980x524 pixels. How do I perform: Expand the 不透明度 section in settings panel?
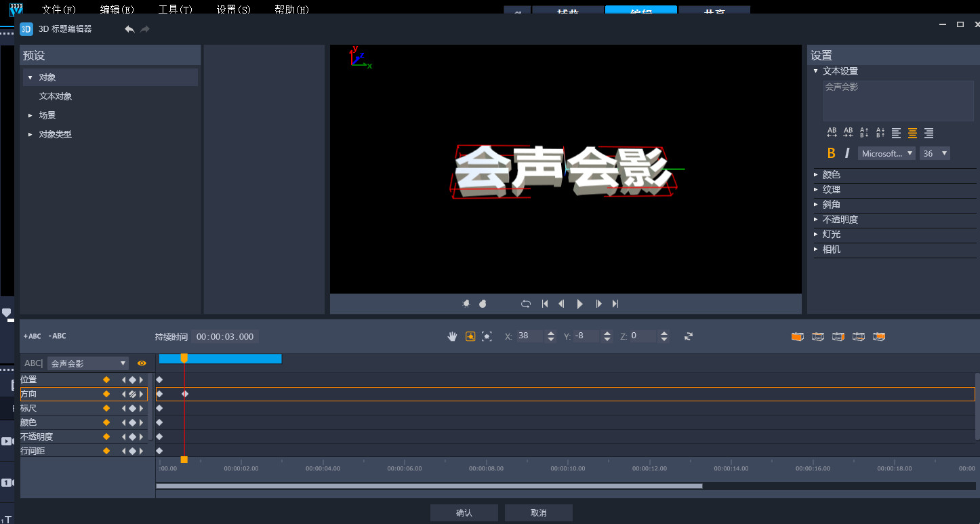pos(816,220)
